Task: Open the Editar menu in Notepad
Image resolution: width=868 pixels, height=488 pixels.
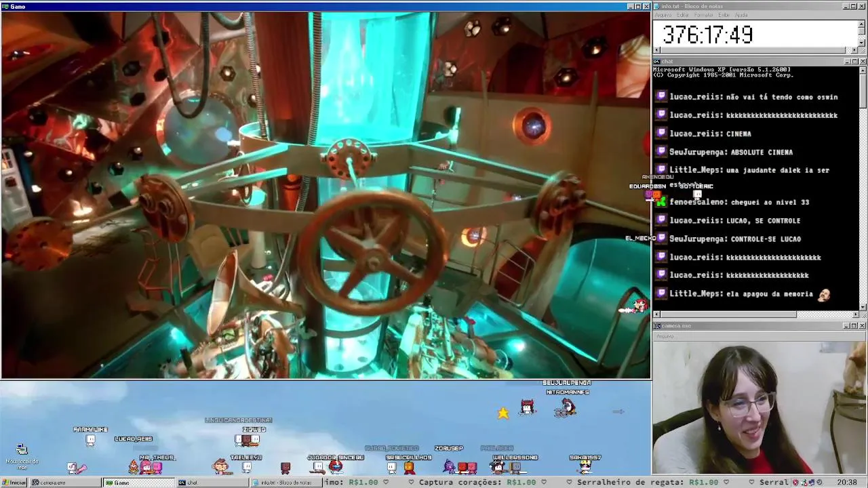Action: (682, 15)
